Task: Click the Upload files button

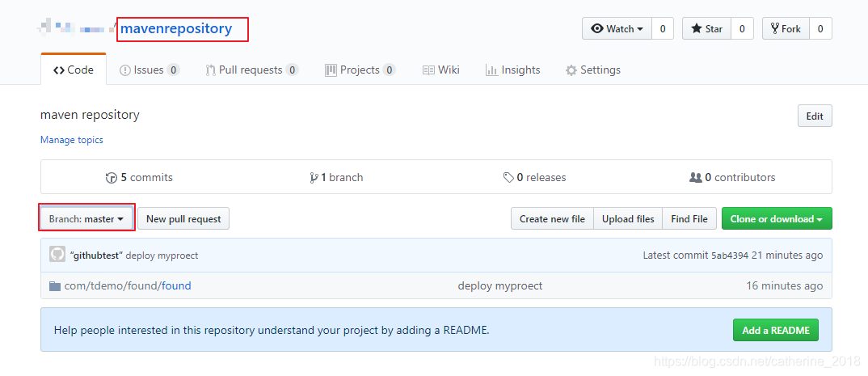Action: [x=628, y=219]
